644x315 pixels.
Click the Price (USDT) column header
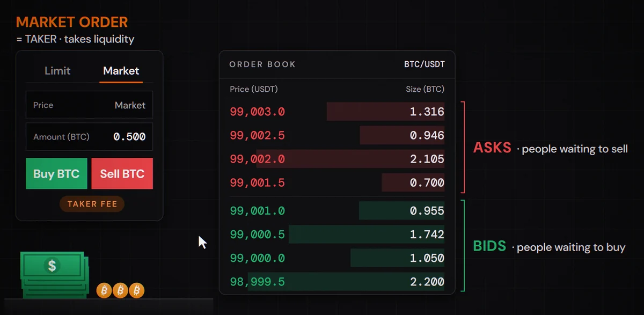click(254, 89)
